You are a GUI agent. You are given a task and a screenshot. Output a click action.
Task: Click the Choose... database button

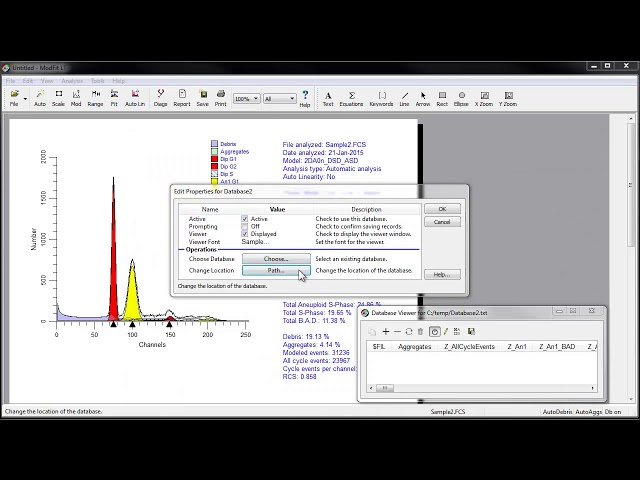[276, 259]
